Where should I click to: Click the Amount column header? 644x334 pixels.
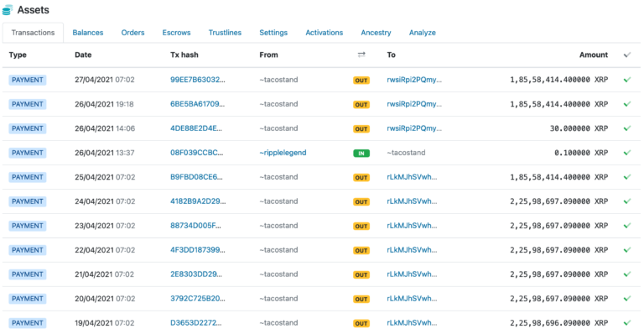point(594,55)
